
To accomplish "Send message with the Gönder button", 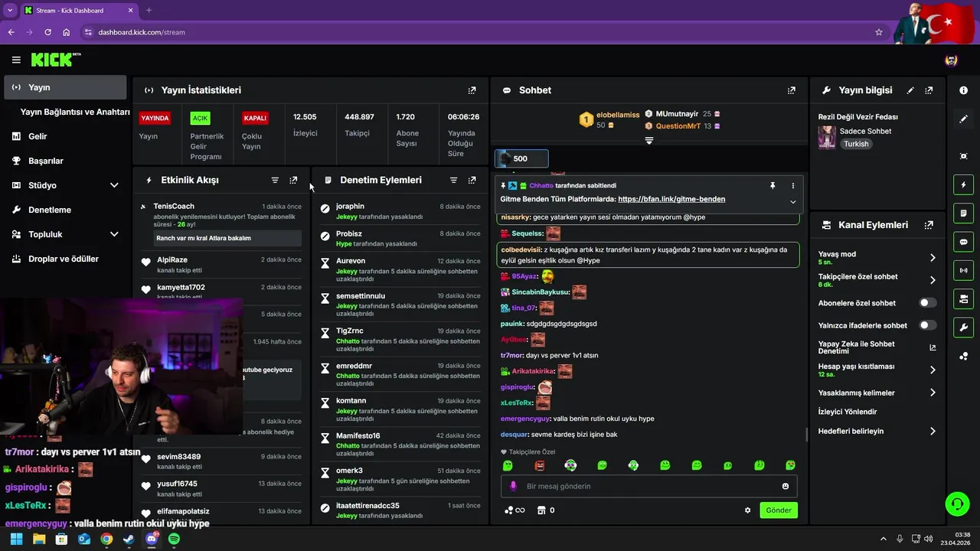I will 779,510.
